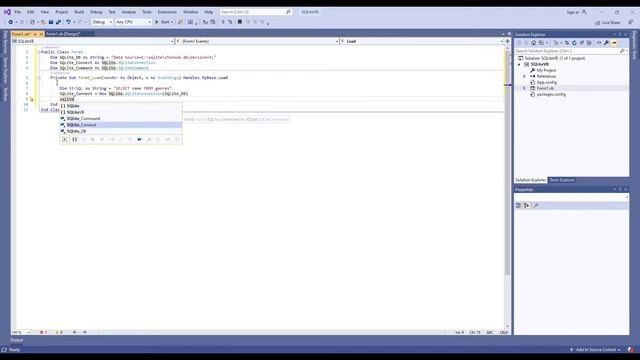This screenshot has width=640, height=360.
Task: Expand the Form1.vb node
Action: click(524, 88)
